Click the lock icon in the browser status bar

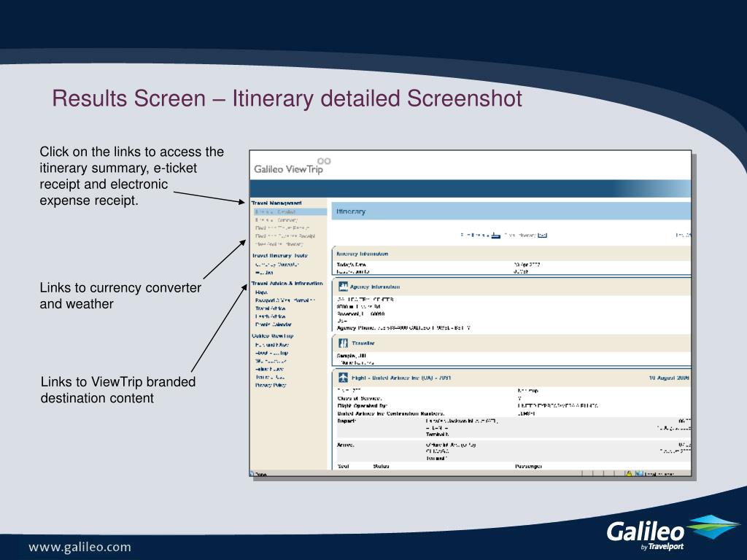coord(629,473)
